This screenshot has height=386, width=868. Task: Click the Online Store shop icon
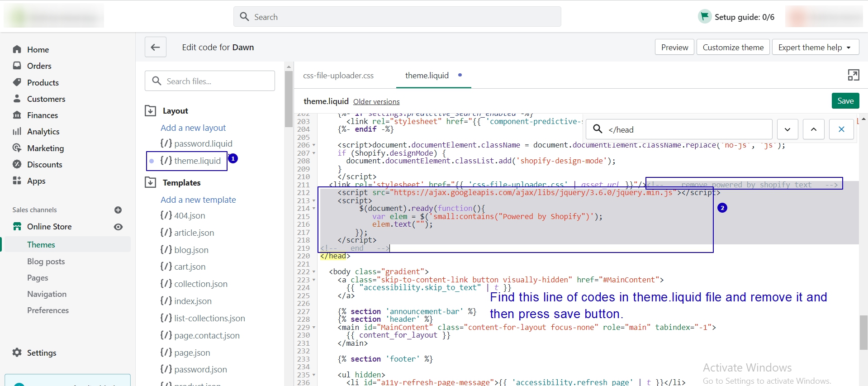point(17,226)
